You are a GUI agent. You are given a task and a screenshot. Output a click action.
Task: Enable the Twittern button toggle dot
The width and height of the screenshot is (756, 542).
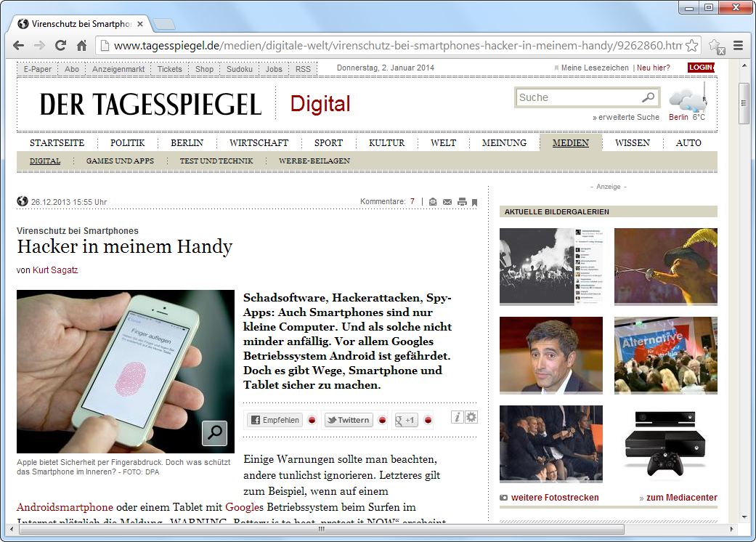[382, 420]
